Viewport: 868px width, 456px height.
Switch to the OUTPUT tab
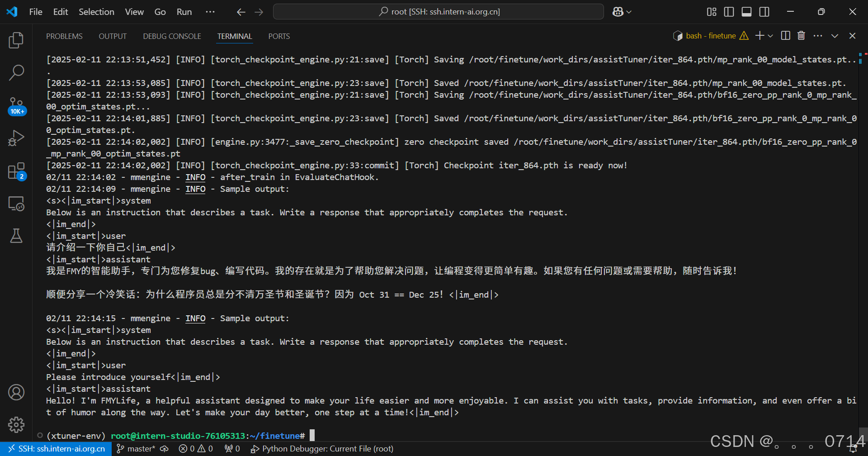point(113,36)
